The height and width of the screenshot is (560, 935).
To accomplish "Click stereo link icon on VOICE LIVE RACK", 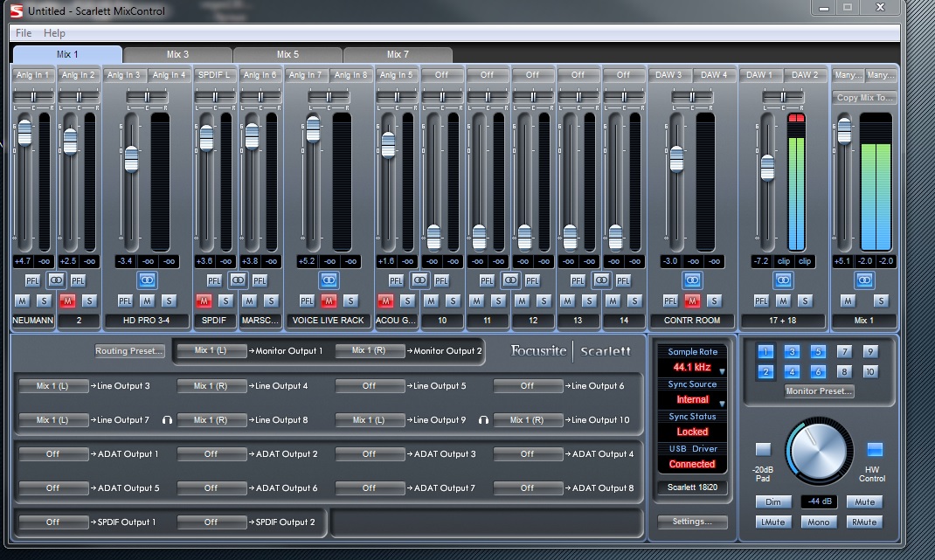I will click(x=329, y=280).
